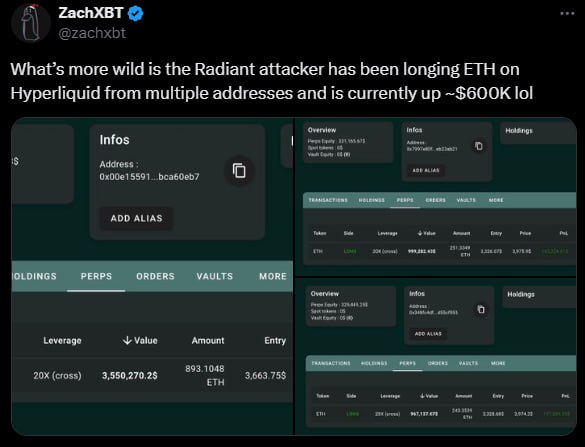
Task: Click copy address icon in bottom-right panel
Action: tap(481, 309)
